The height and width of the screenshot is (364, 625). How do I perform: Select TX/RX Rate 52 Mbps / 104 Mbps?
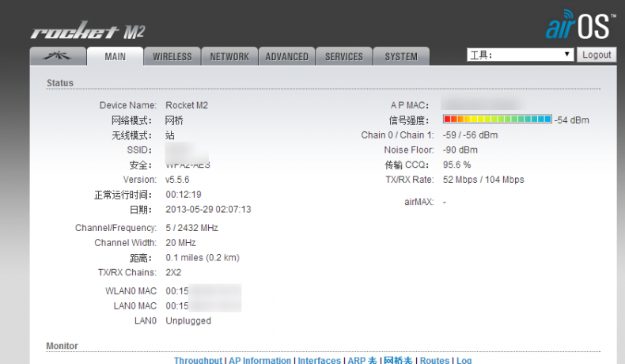(x=483, y=180)
